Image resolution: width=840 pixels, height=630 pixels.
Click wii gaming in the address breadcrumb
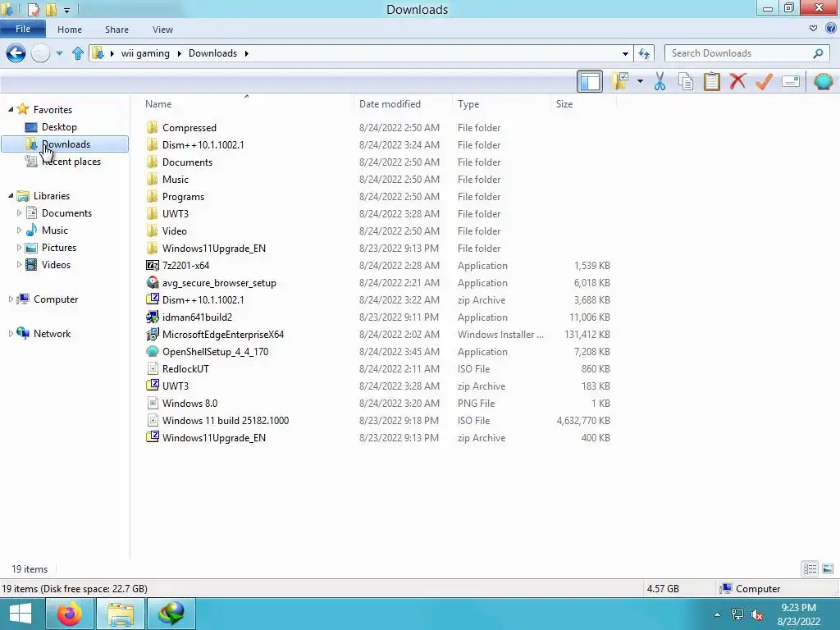(145, 53)
